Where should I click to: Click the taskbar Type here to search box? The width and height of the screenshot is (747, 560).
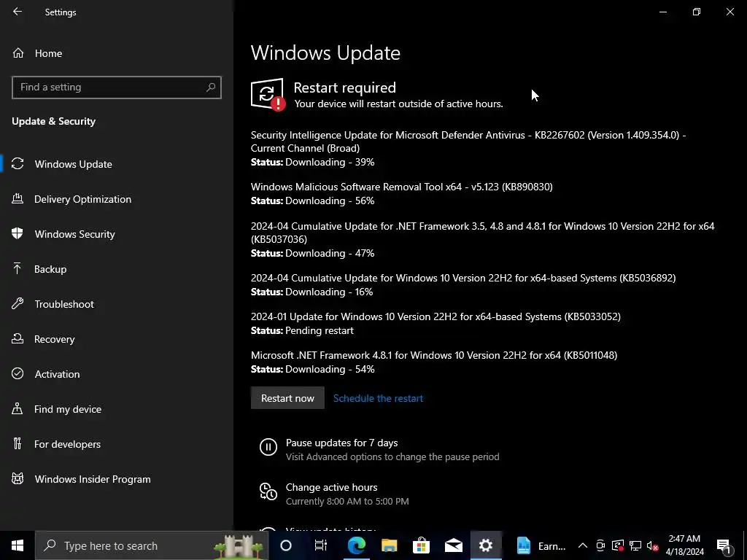(152, 545)
